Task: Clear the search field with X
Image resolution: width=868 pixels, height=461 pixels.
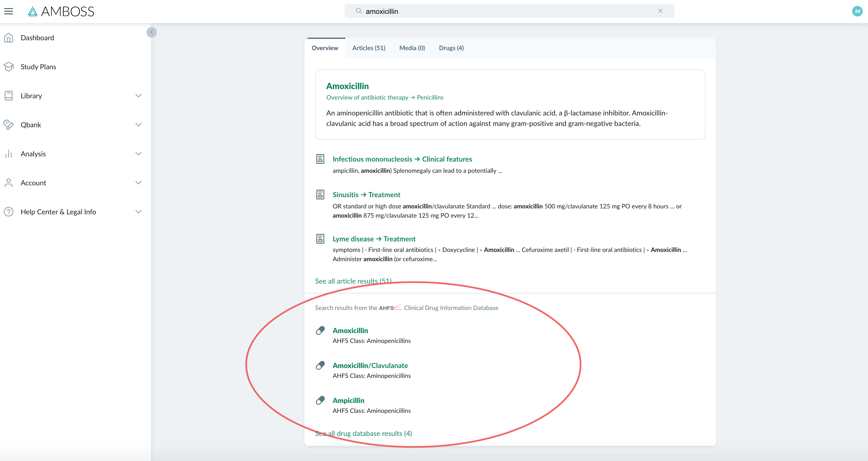Action: click(x=660, y=11)
